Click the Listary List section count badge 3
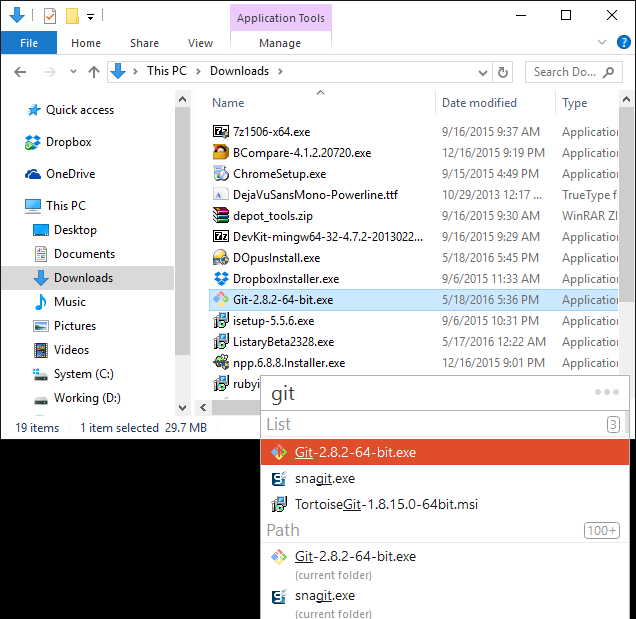Image resolution: width=636 pixels, height=619 pixels. (x=613, y=424)
